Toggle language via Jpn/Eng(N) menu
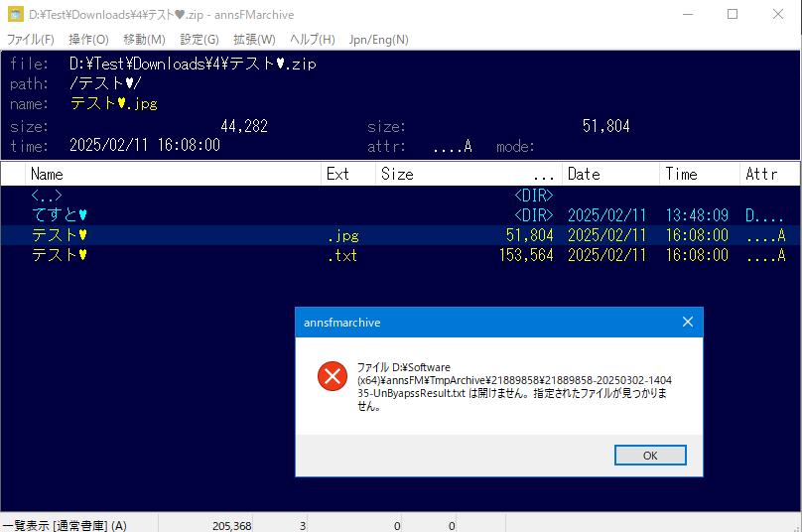Image resolution: width=802 pixels, height=532 pixels. click(x=378, y=40)
